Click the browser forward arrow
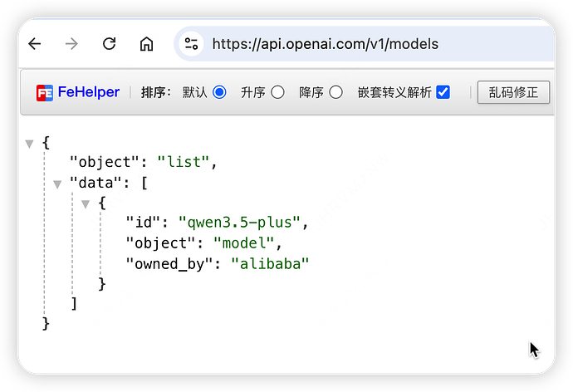Viewport: 573px width, 392px height. [x=71, y=44]
